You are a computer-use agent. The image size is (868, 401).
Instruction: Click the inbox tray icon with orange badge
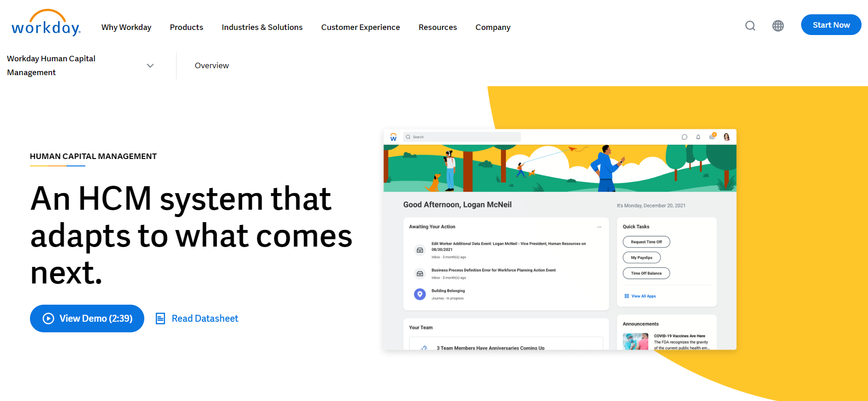712,136
